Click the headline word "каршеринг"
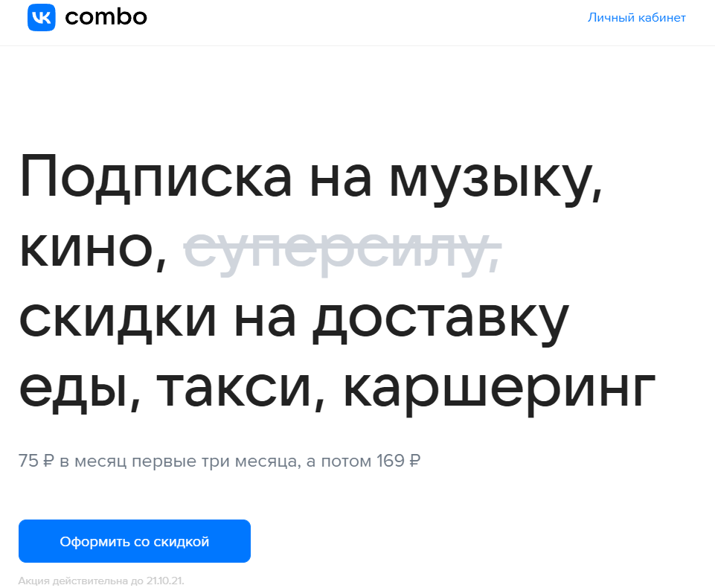Viewport: 715px width, 588px height. pos(499,393)
